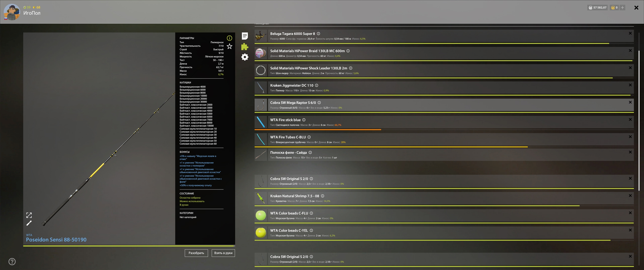Remove HiPower Shock Leader 130LB 2m
Image resolution: width=644 pixels, height=270 pixels.
click(x=630, y=68)
